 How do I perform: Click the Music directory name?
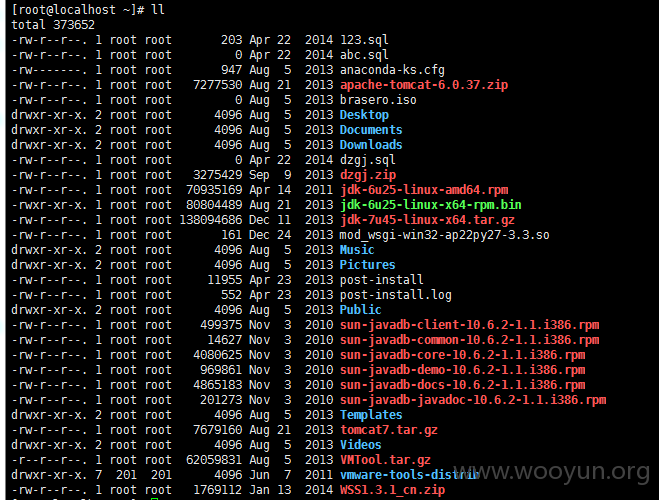pyautogui.click(x=357, y=250)
